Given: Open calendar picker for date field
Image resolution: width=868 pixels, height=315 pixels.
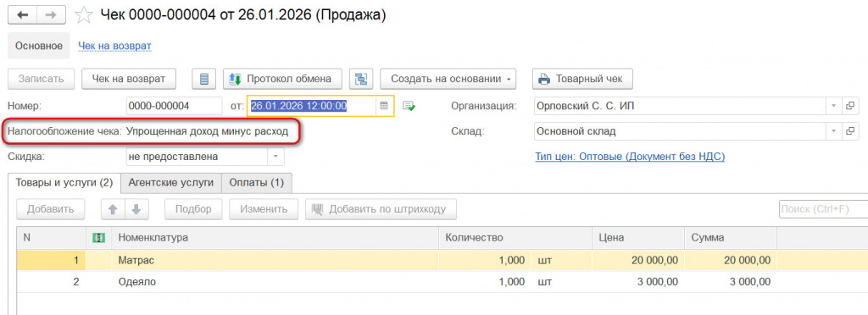Looking at the screenshot, I should (x=384, y=106).
